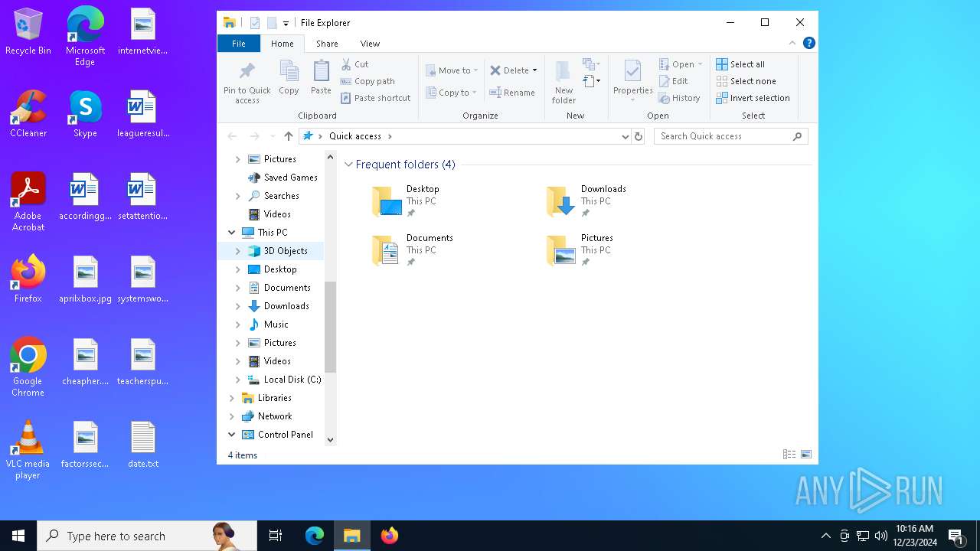The image size is (980, 551).
Task: Collapse the This PC tree node
Action: (x=232, y=233)
